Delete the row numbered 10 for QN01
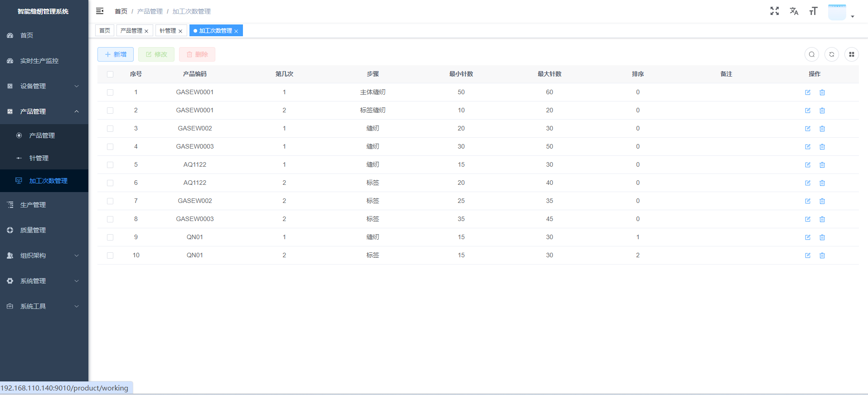Viewport: 868px width, 395px height. click(x=822, y=255)
